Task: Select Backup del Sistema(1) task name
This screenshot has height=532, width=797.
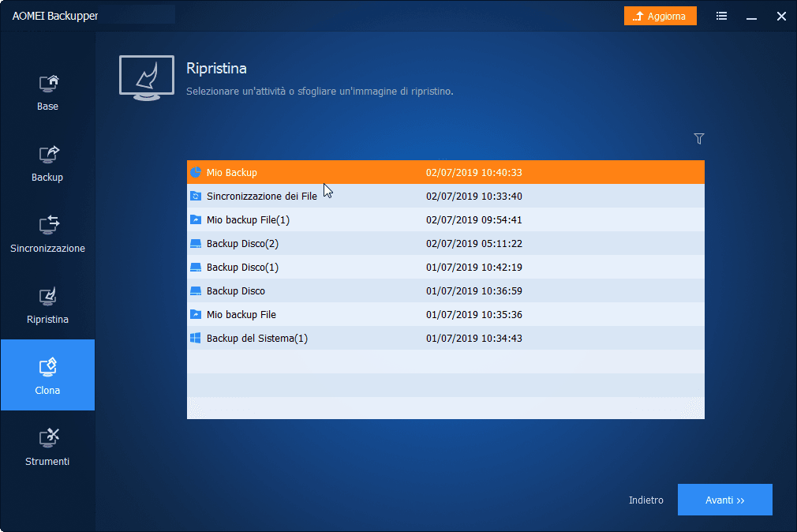Action: click(257, 338)
